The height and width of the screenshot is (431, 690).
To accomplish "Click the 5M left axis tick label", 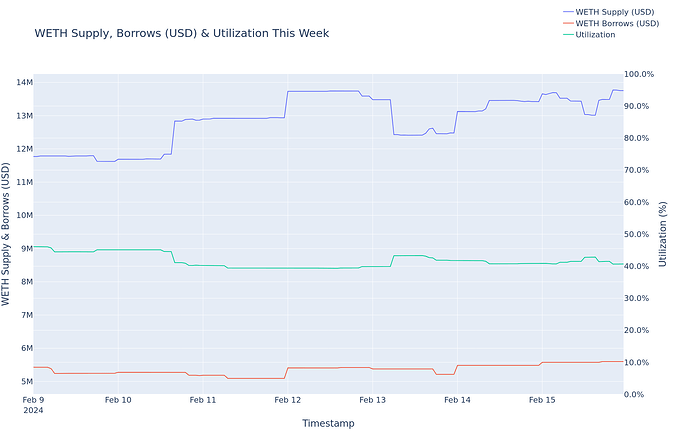I will [23, 381].
